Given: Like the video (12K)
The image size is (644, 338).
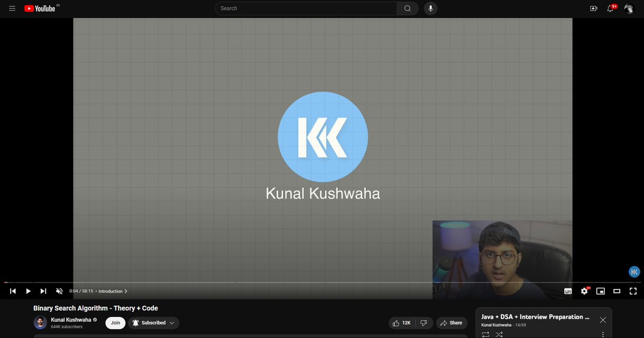Looking at the screenshot, I should (402, 323).
